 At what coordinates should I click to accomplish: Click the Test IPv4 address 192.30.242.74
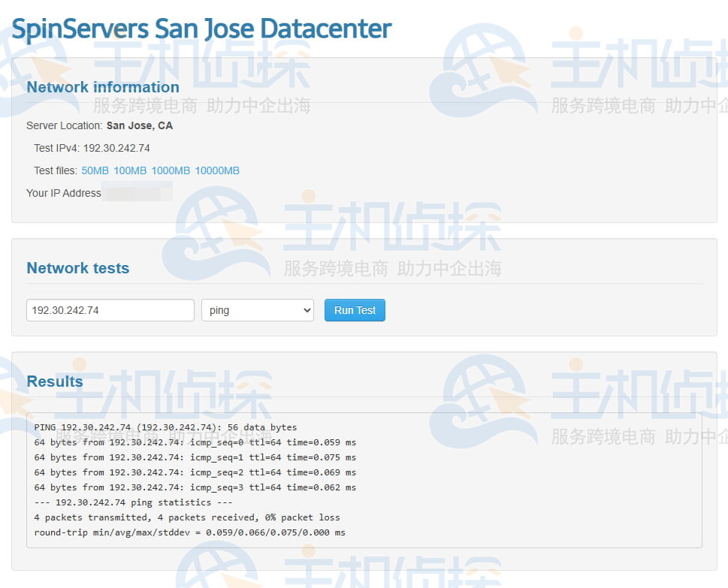pos(116,148)
